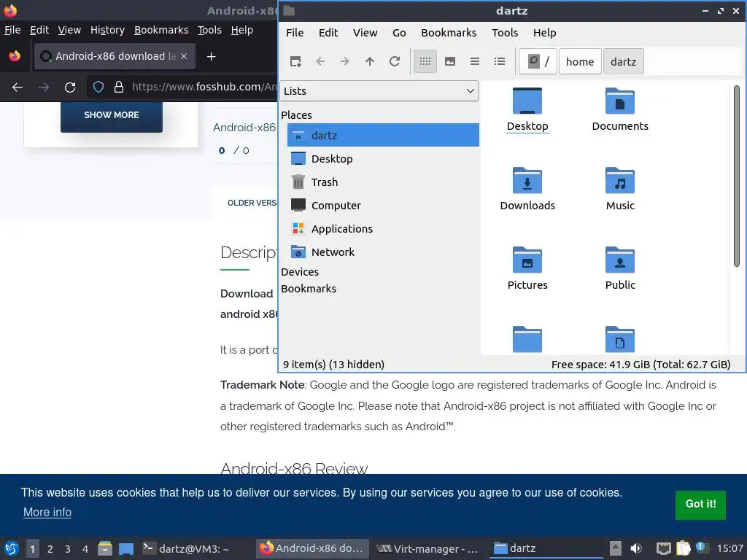Close the Android-x86 download Firefox tab
This screenshot has width=747, height=560.
[x=184, y=56]
